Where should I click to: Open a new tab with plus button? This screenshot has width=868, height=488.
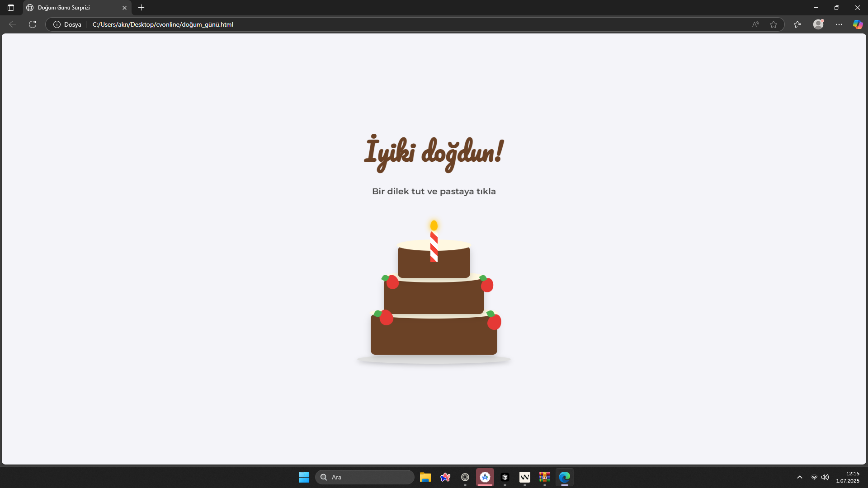tap(141, 8)
